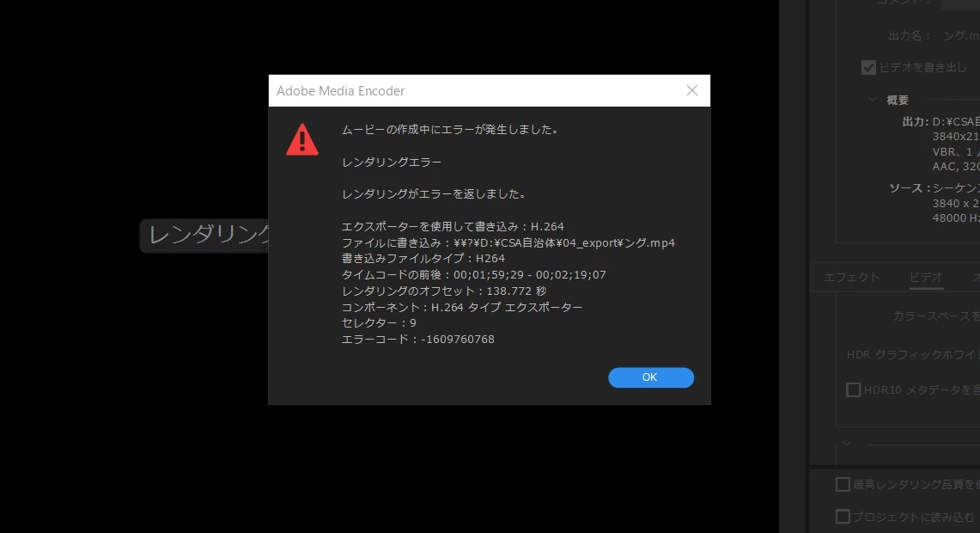The image size is (980, 533).
Task: Select the ビデオ tab
Action: coord(926,277)
